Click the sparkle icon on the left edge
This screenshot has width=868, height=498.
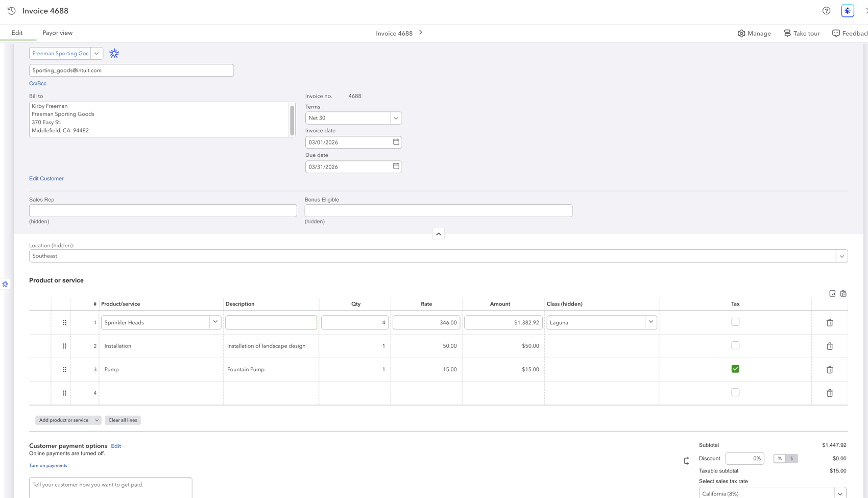[x=5, y=284]
